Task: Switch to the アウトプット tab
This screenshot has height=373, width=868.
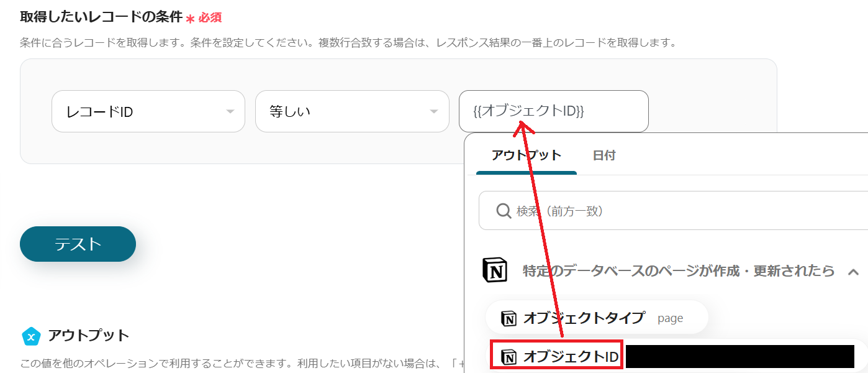Action: [x=527, y=155]
